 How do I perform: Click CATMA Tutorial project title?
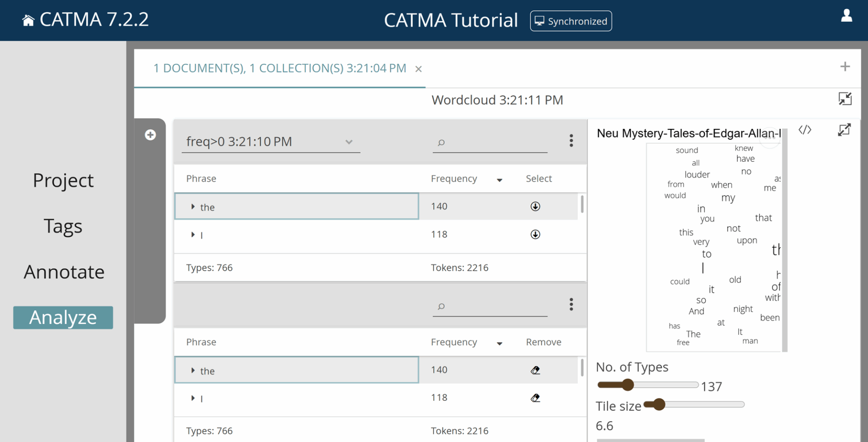click(x=451, y=20)
